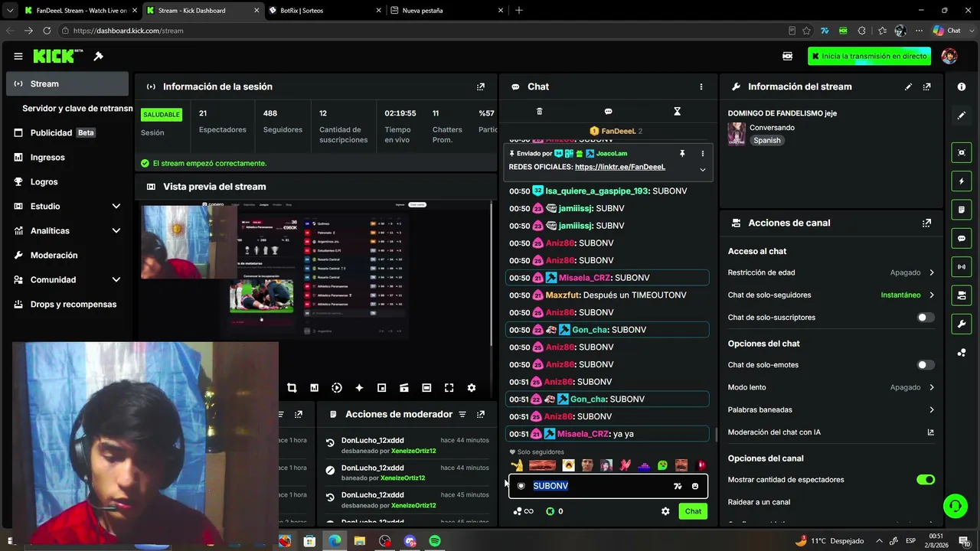Open stream preview settings gear
Viewport: 980px width, 551px height.
coord(472,388)
